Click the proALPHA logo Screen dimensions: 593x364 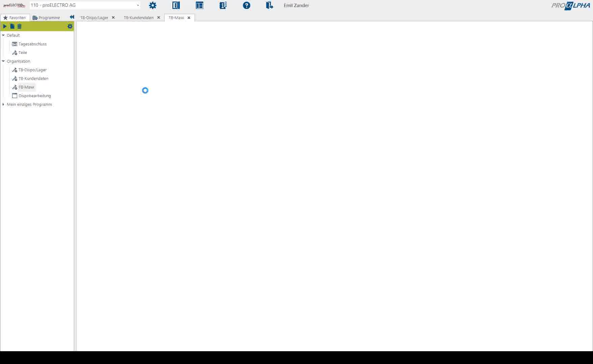571,6
